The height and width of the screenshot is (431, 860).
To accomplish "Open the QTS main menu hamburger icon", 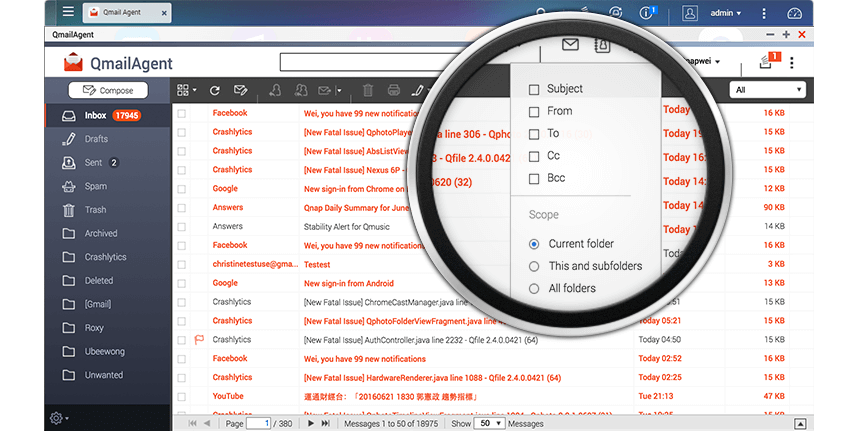I will (68, 12).
